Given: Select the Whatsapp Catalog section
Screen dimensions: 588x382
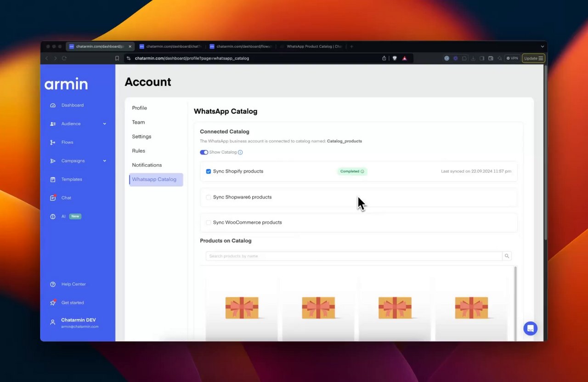Looking at the screenshot, I should coord(156,180).
